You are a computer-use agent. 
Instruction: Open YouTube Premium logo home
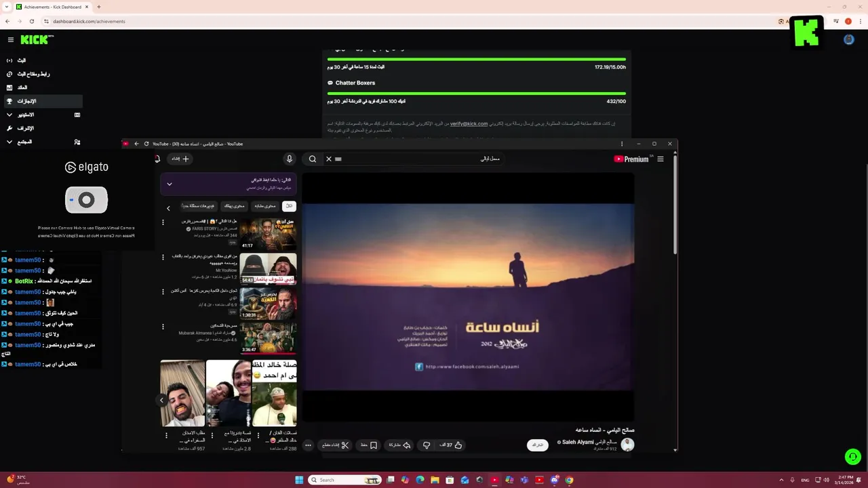(x=631, y=159)
